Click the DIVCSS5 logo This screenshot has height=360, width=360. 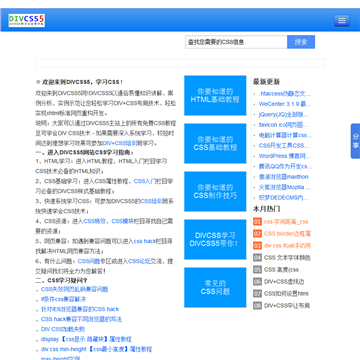(x=27, y=20)
